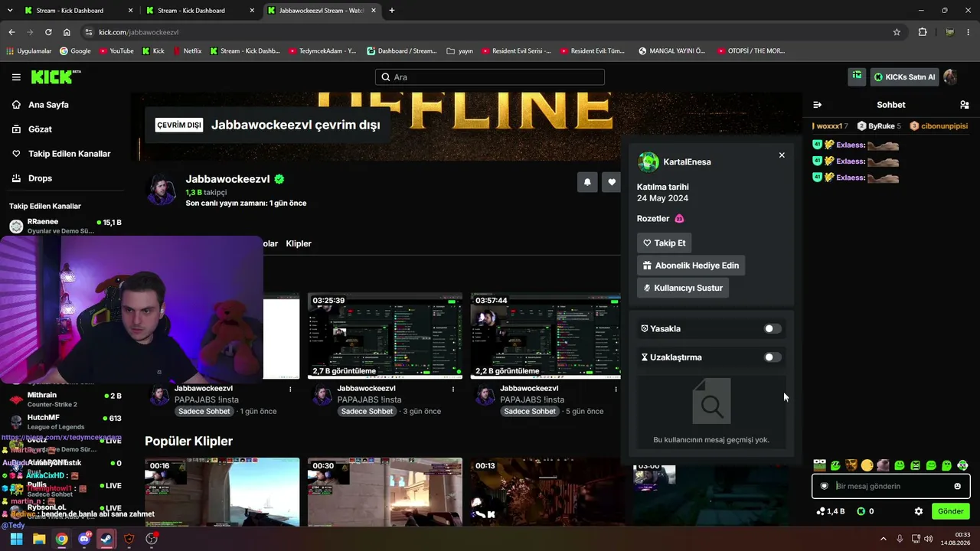Image resolution: width=980 pixels, height=551 pixels.
Task: Go to the browser home page
Action: (67, 32)
